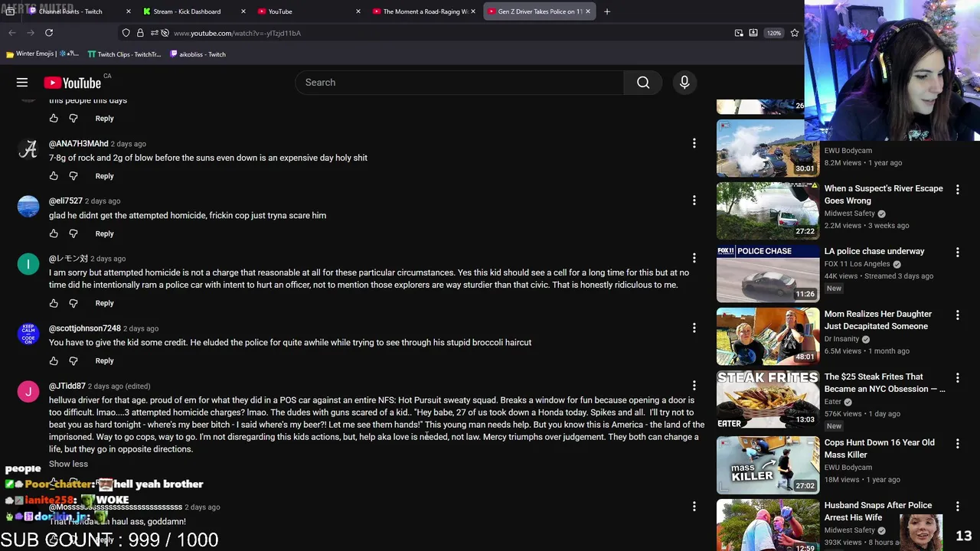Open @scottjohnson7248 channel link
This screenshot has width=980, height=551.
tap(85, 328)
